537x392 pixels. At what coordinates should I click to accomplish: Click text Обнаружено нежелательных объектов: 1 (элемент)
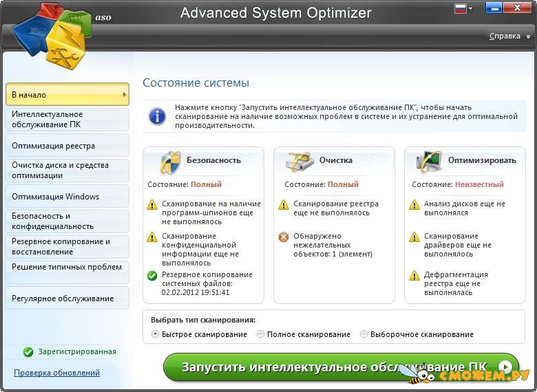point(333,245)
